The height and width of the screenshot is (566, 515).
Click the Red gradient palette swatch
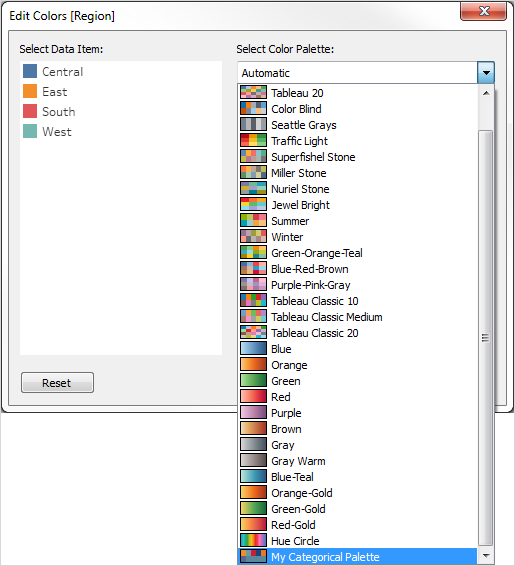253,397
